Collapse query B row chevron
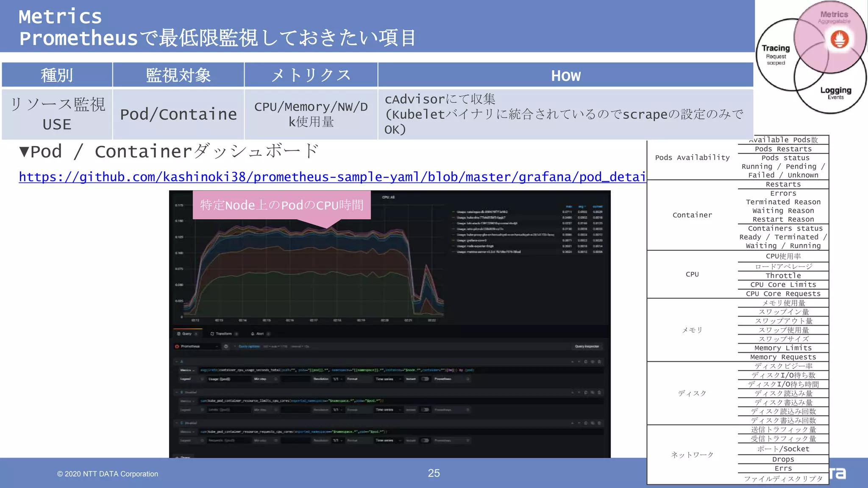This screenshot has height=488, width=868. tap(176, 392)
